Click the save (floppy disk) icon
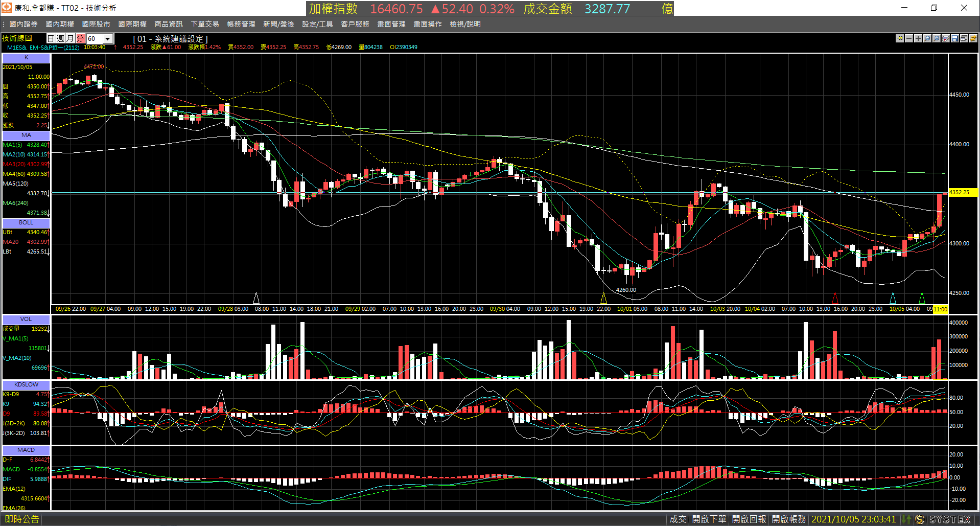Screen dimensions: 980x526 coord(955,38)
